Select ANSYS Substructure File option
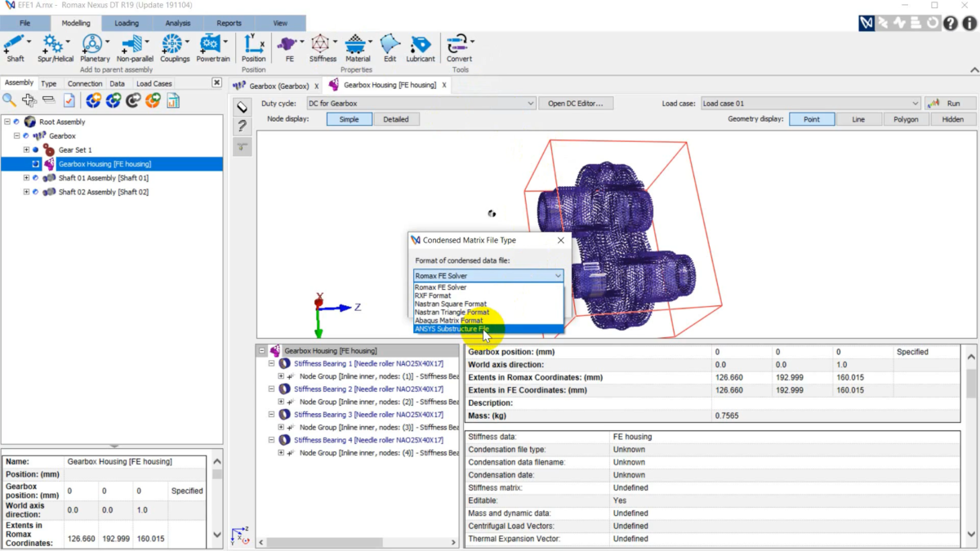The height and width of the screenshot is (551, 980). 488,329
